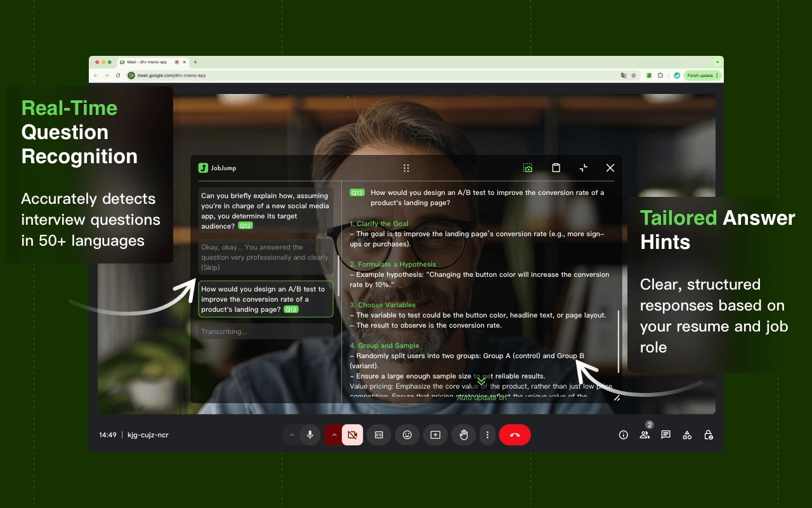This screenshot has height=508, width=812.
Task: Leave the call with the red hang-up button
Action: click(514, 435)
